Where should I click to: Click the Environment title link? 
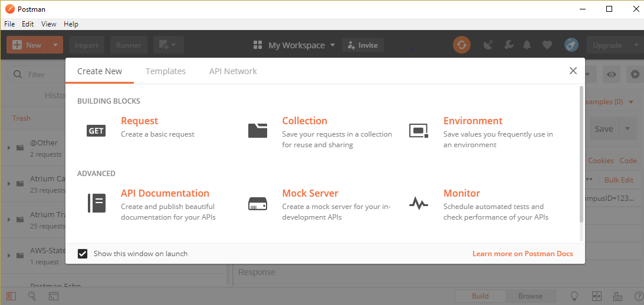click(x=473, y=121)
